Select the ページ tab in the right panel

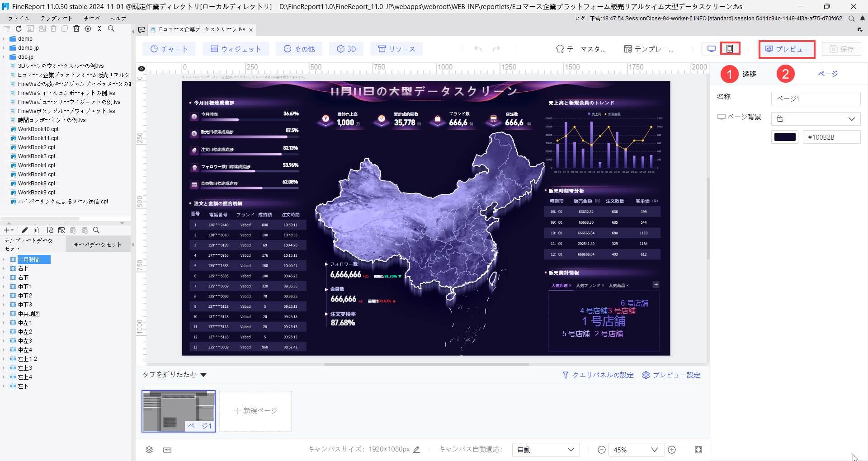pos(828,74)
